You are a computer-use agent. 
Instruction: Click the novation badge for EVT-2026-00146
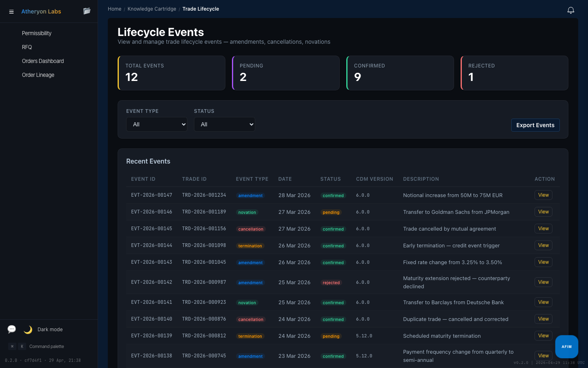(247, 212)
